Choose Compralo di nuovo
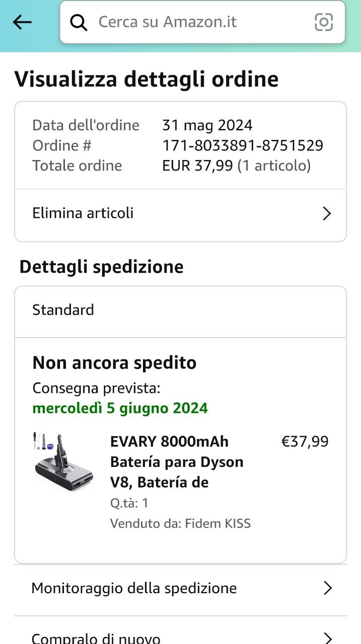The image size is (361, 644). pos(96,638)
